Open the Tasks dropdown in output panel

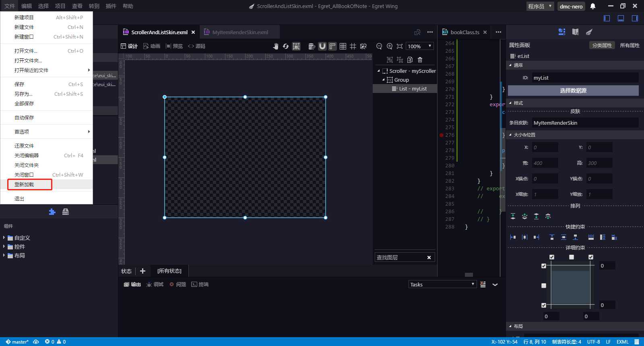442,284
